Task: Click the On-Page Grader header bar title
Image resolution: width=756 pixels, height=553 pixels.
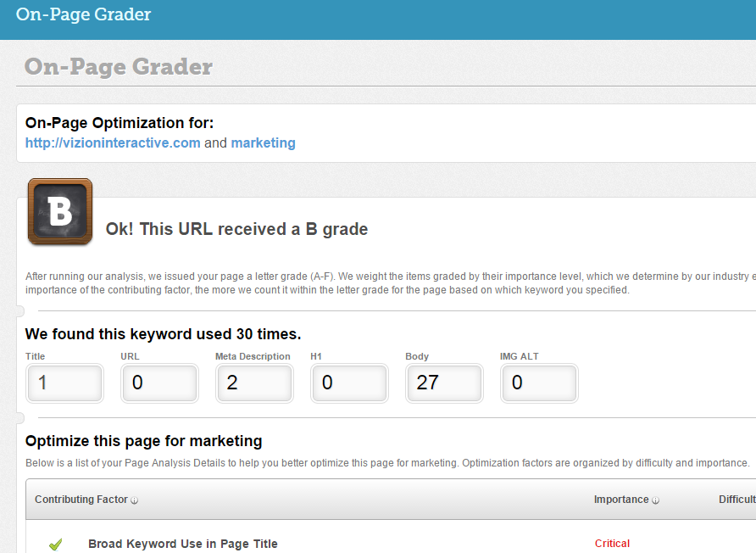Action: tap(83, 14)
